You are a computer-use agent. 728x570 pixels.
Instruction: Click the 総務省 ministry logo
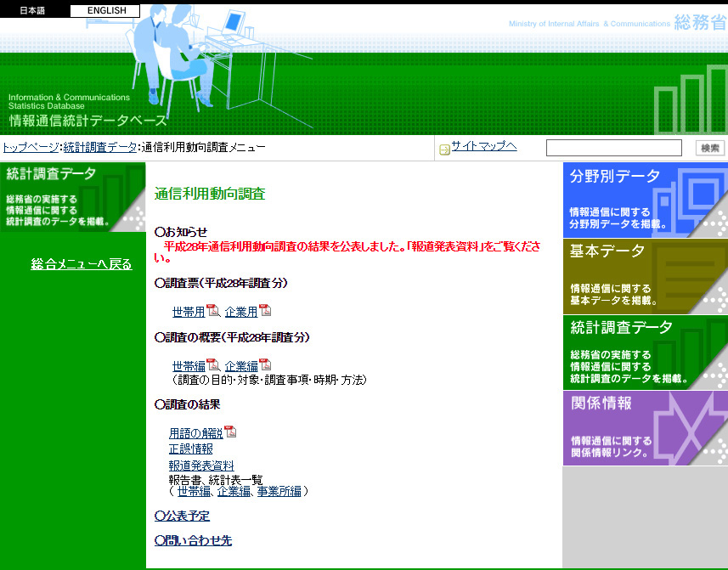pyautogui.click(x=700, y=22)
